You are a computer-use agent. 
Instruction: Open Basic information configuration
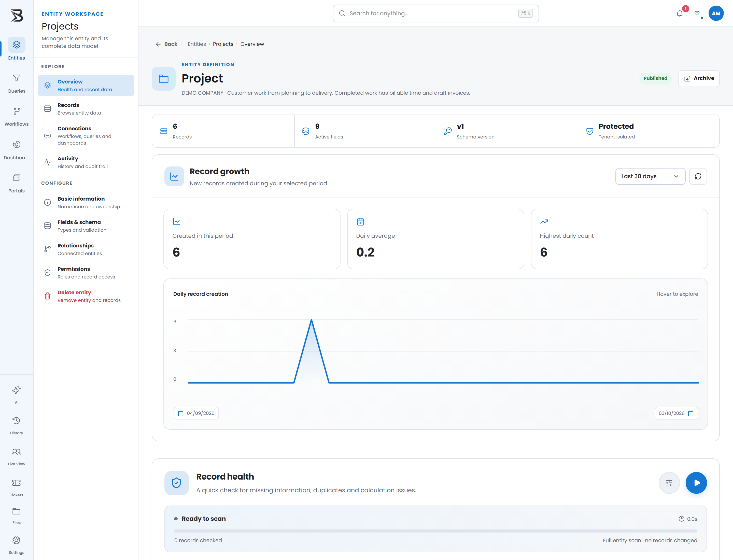pyautogui.click(x=86, y=202)
